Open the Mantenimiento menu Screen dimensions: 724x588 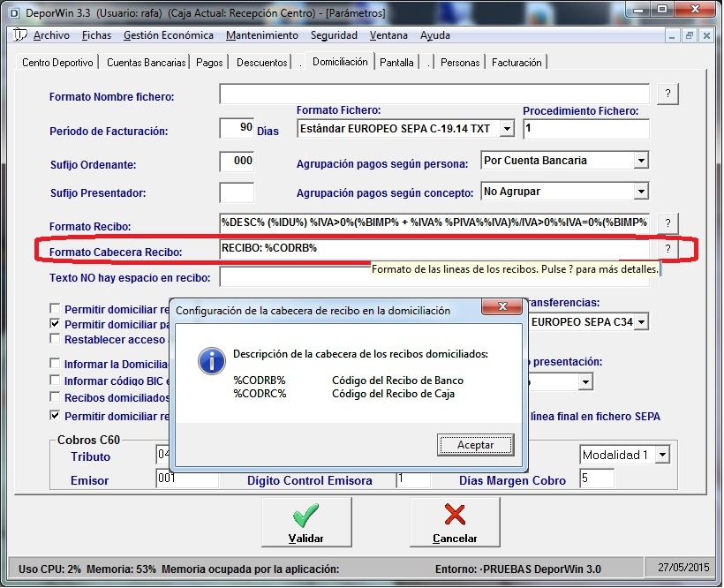click(x=262, y=35)
